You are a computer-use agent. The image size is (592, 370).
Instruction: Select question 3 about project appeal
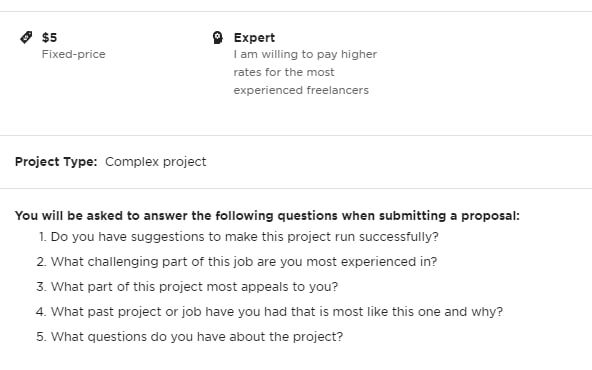[187, 287]
